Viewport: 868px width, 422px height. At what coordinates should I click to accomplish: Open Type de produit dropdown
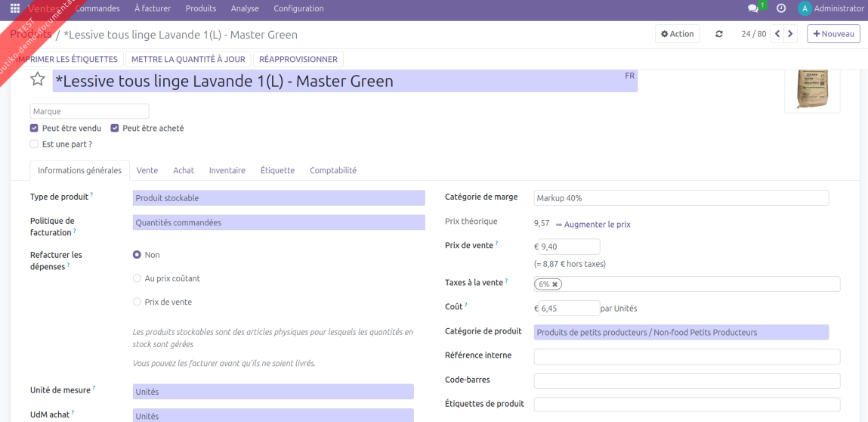click(279, 198)
